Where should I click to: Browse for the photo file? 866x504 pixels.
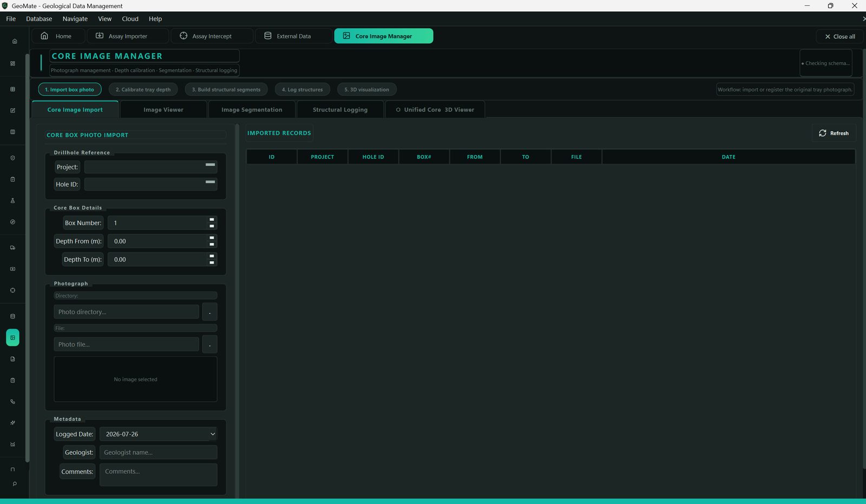209,344
